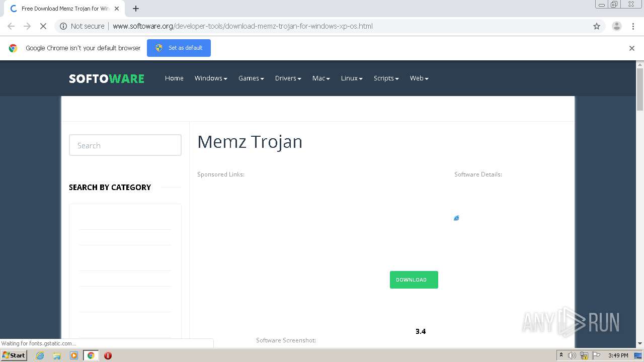The image size is (644, 362).
Task: Click the Not secure site info icon
Action: click(63, 26)
